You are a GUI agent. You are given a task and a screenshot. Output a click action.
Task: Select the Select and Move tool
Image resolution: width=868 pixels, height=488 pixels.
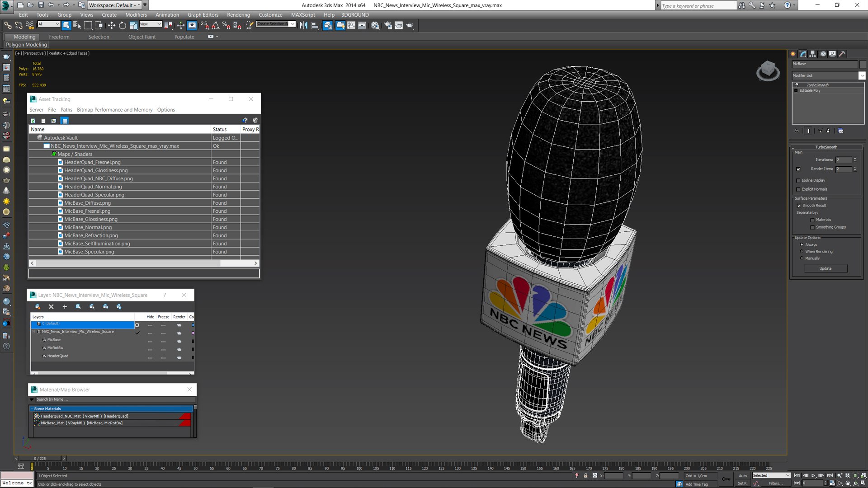[x=111, y=25]
